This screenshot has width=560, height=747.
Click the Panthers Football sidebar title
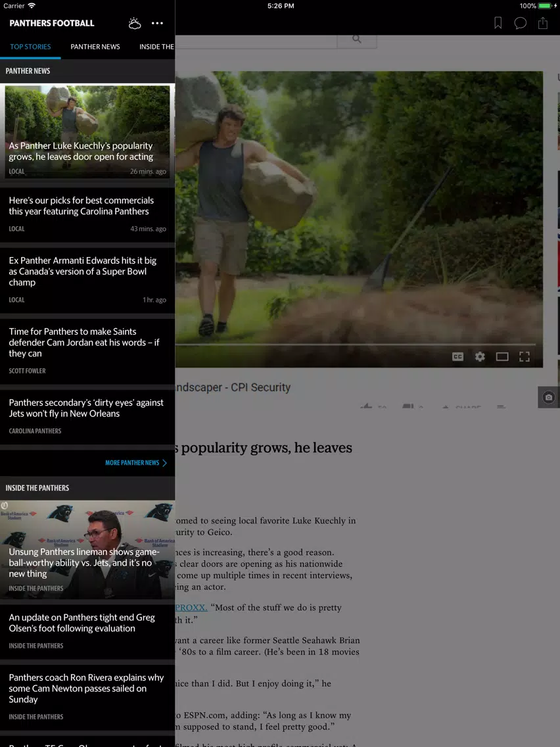click(x=52, y=23)
